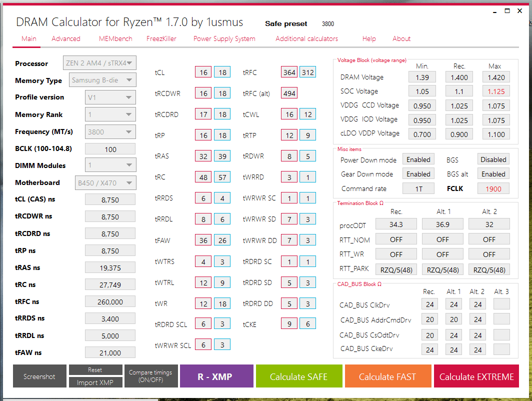
Task: Click the tFAW ns value field
Action: point(110,352)
